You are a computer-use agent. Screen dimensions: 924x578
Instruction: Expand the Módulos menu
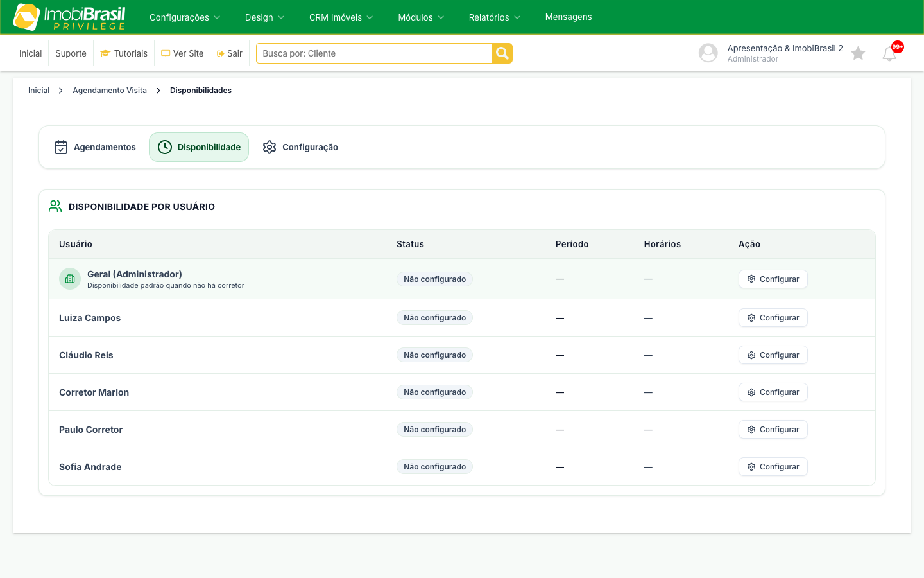pyautogui.click(x=421, y=17)
